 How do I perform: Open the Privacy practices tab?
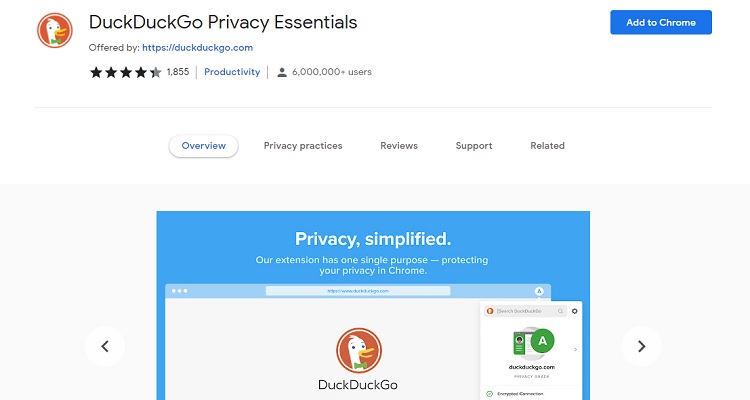[303, 146]
